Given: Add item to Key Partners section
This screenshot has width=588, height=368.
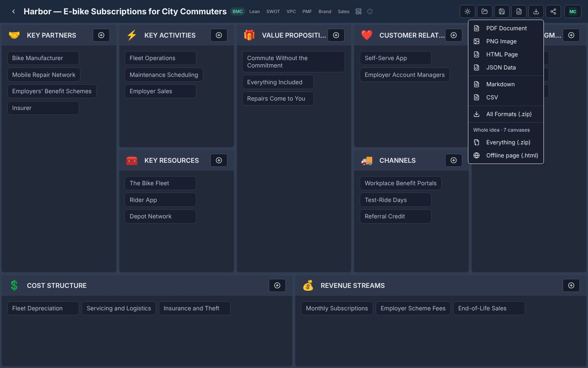Looking at the screenshot, I should tap(101, 35).
